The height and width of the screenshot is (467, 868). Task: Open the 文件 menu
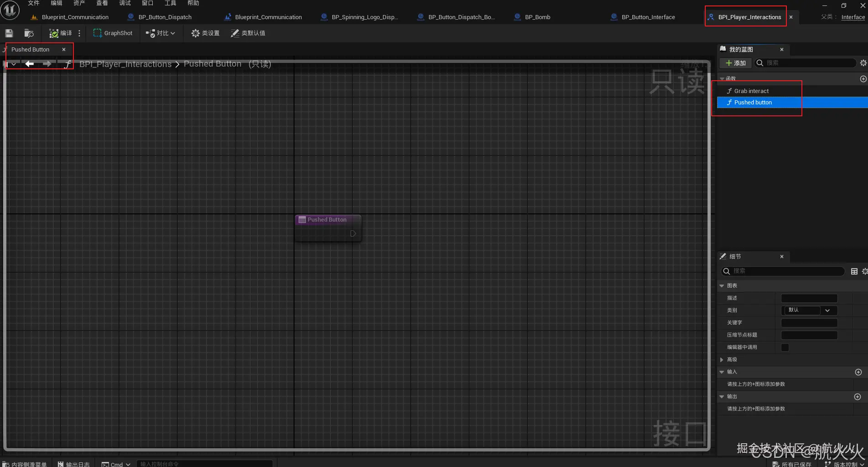tap(34, 3)
